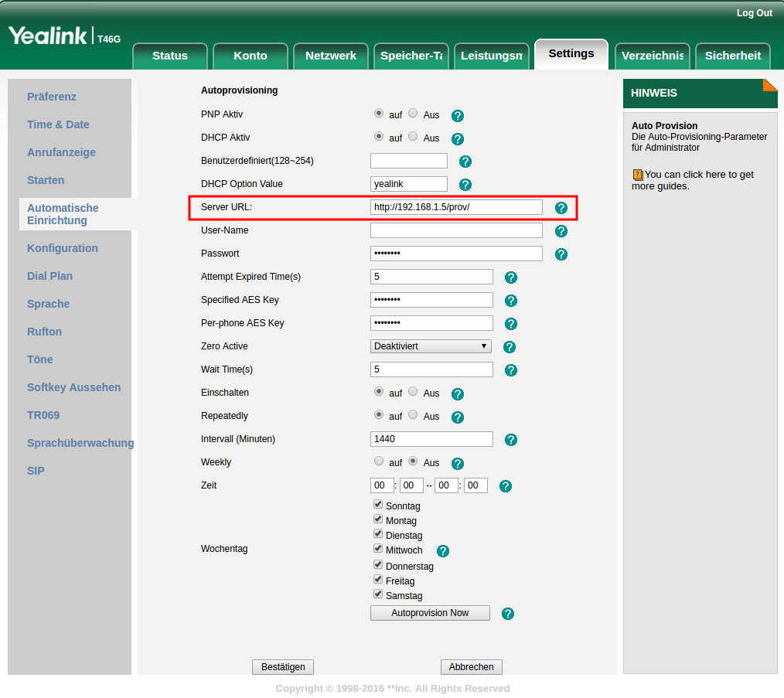Open the Sicherheit tab

[733, 56]
